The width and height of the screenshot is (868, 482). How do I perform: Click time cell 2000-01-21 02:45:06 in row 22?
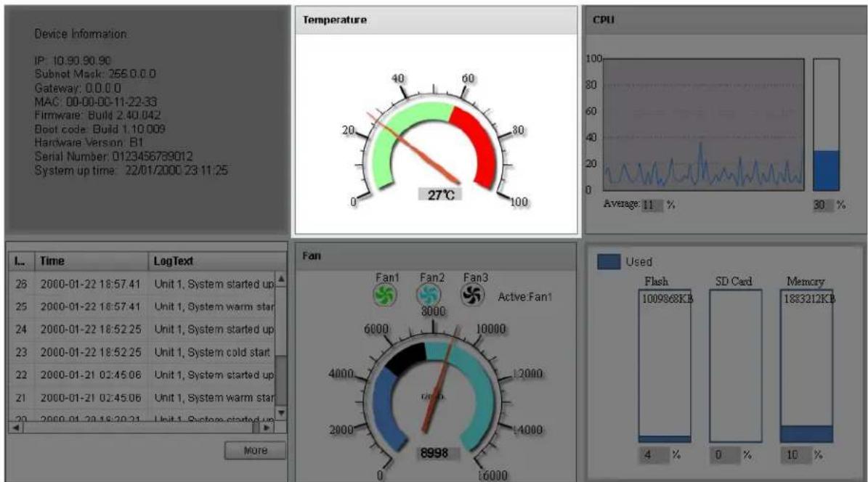pyautogui.click(x=91, y=375)
